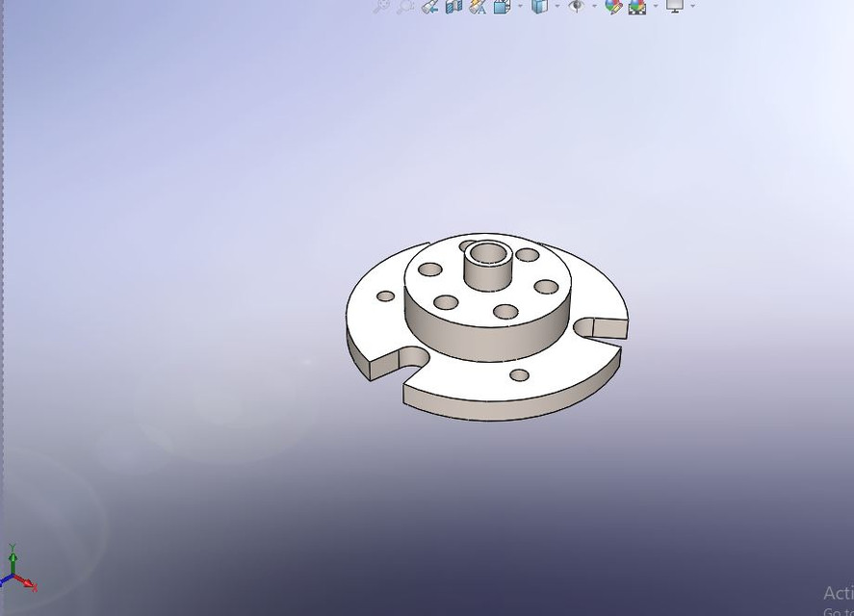The width and height of the screenshot is (854, 616).
Task: Click the Previous View arrow icon
Action: [x=430, y=7]
